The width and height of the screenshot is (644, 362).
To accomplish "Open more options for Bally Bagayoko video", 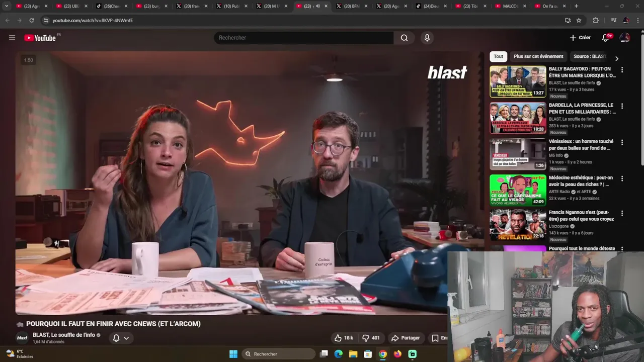I will click(622, 70).
